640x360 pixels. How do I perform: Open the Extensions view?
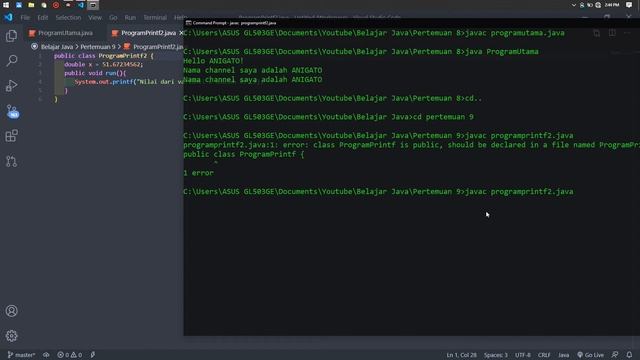[x=11, y=136]
